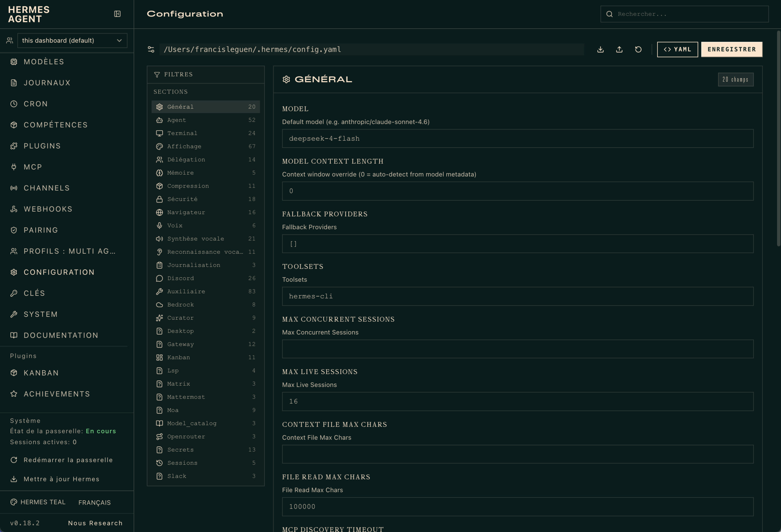The height and width of the screenshot is (532, 781).
Task: Click the Toolsets field with hermes-cli
Action: coord(517,296)
